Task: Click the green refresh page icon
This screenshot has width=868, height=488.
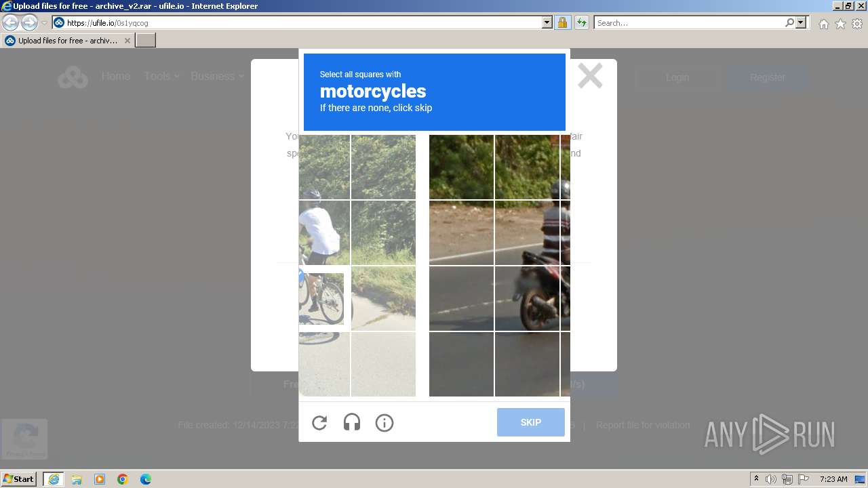Action: pyautogui.click(x=581, y=23)
